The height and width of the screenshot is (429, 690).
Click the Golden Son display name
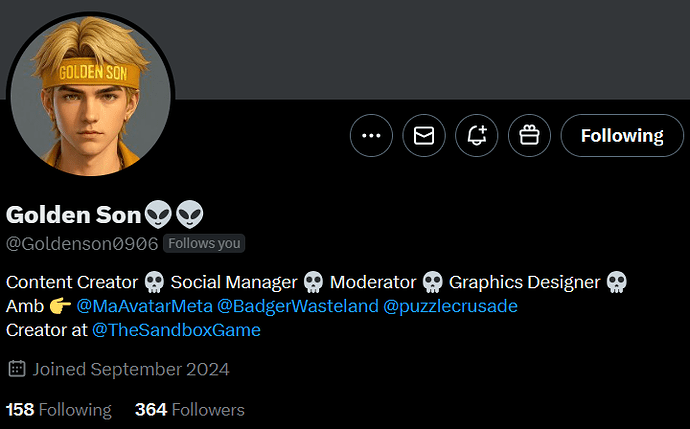click(x=73, y=215)
